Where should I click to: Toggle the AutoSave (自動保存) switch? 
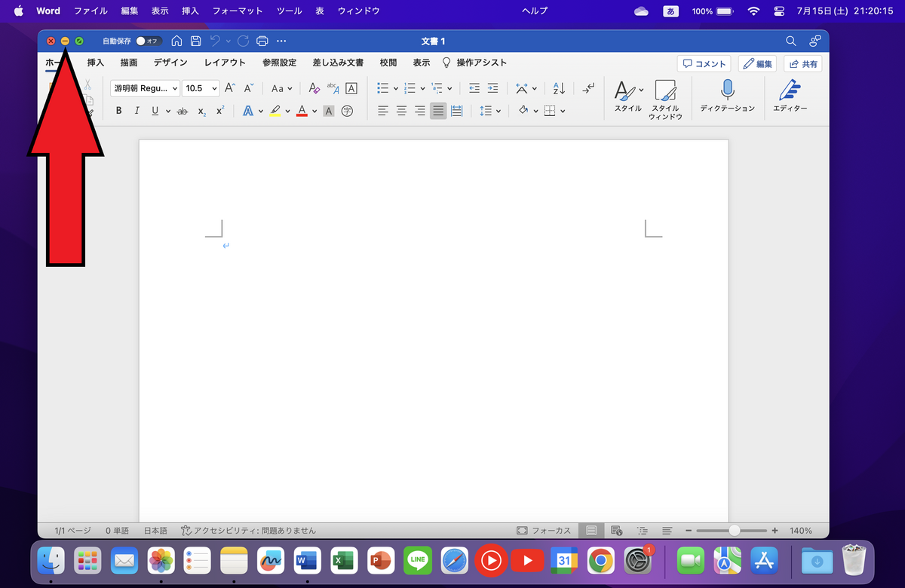click(x=148, y=41)
